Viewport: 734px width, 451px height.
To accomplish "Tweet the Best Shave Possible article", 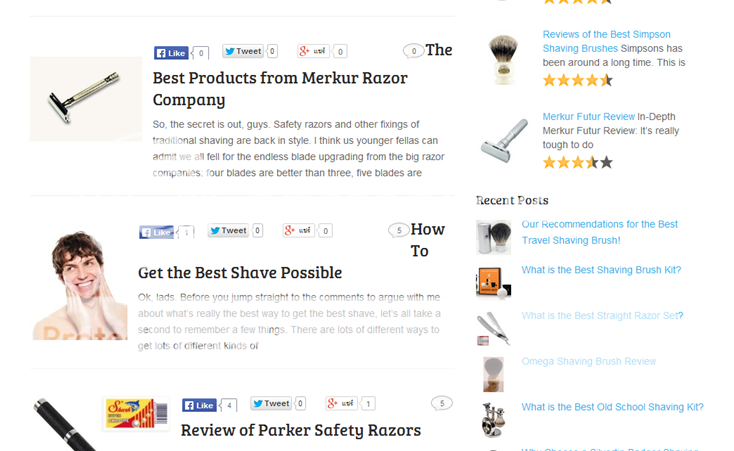I will pos(228,230).
